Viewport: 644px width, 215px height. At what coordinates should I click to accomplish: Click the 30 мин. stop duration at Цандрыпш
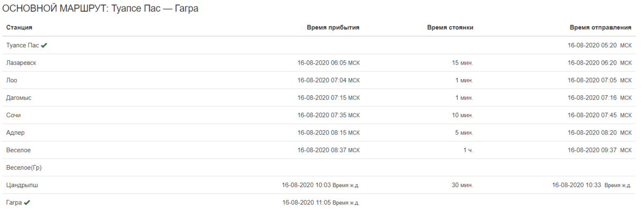pyautogui.click(x=462, y=185)
